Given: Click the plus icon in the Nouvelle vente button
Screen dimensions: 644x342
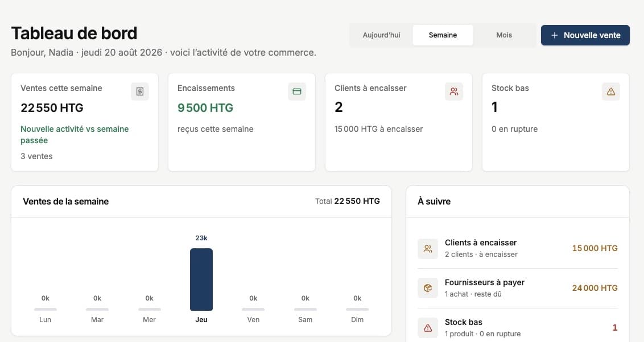Looking at the screenshot, I should 555,35.
